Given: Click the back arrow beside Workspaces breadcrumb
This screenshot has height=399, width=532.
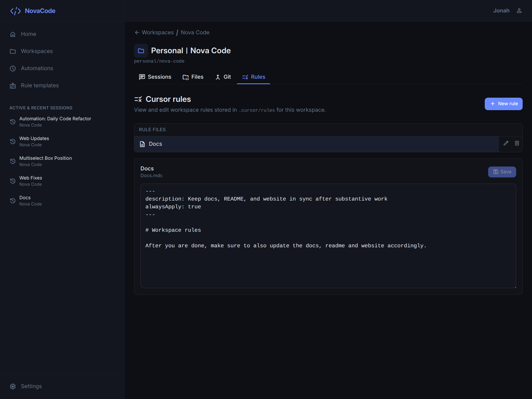Looking at the screenshot, I should (137, 32).
